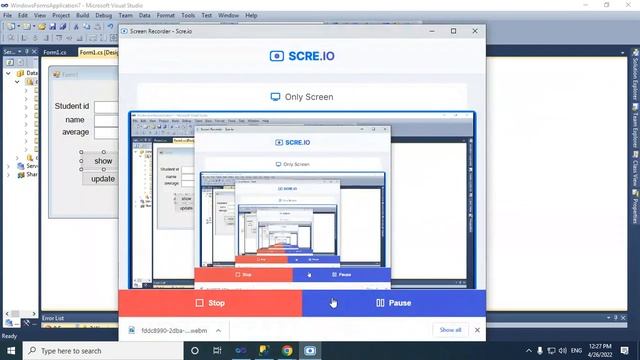The height and width of the screenshot is (360, 640).
Task: Close the Server Explorer panel
Action: click(34, 52)
